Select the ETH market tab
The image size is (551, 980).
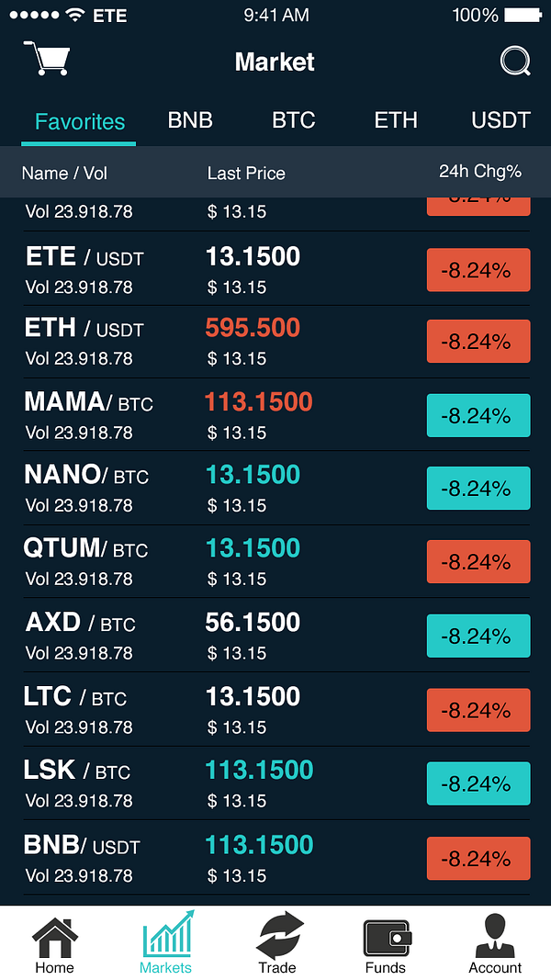[x=396, y=120]
